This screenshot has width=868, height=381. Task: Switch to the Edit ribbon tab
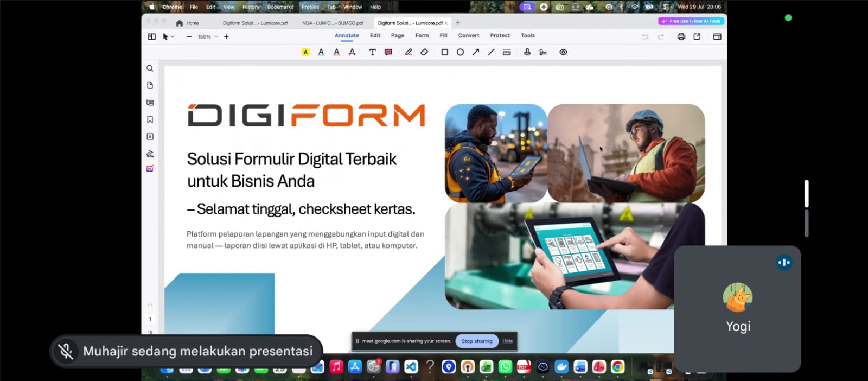coord(375,35)
